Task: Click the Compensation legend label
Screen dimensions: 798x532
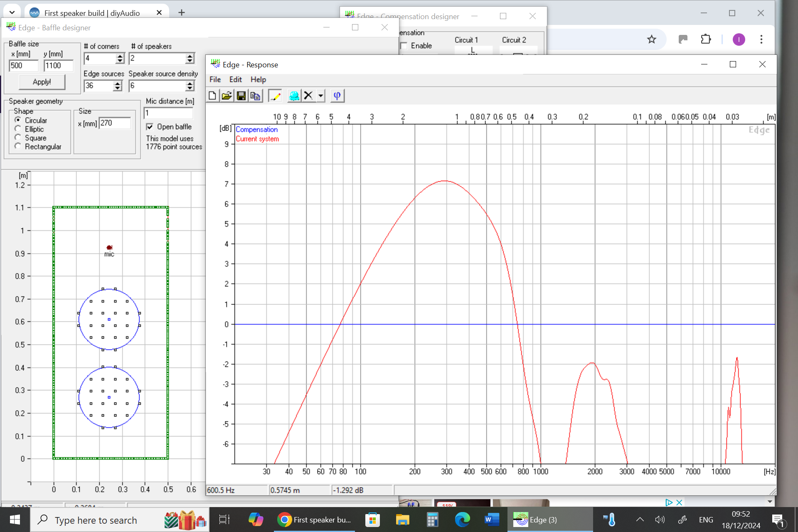Action: 256,130
